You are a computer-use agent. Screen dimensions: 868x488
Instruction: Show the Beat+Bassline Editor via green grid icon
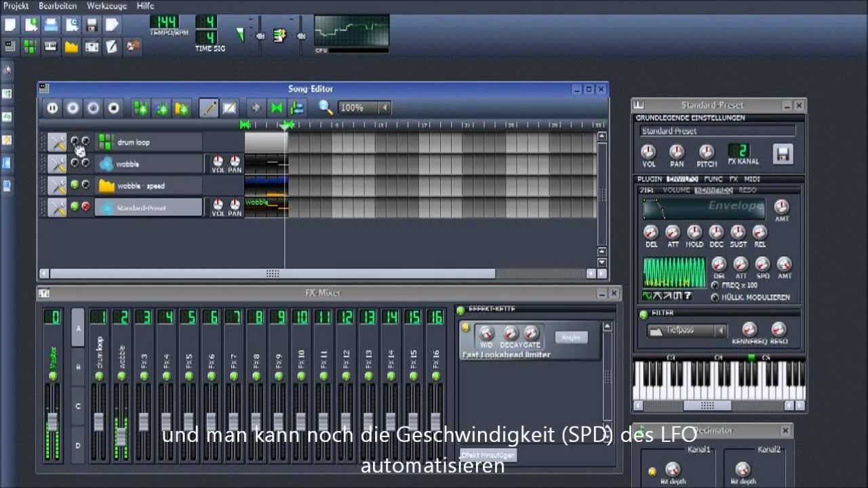pyautogui.click(x=31, y=46)
